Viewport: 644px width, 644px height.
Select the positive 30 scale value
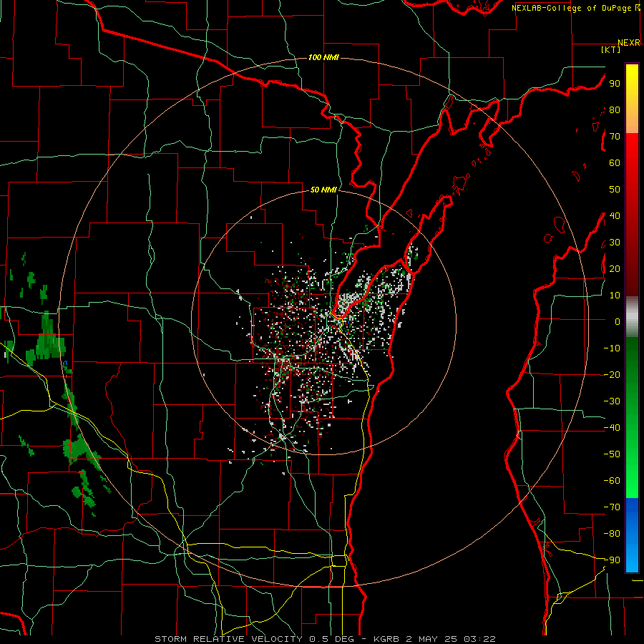click(615, 243)
